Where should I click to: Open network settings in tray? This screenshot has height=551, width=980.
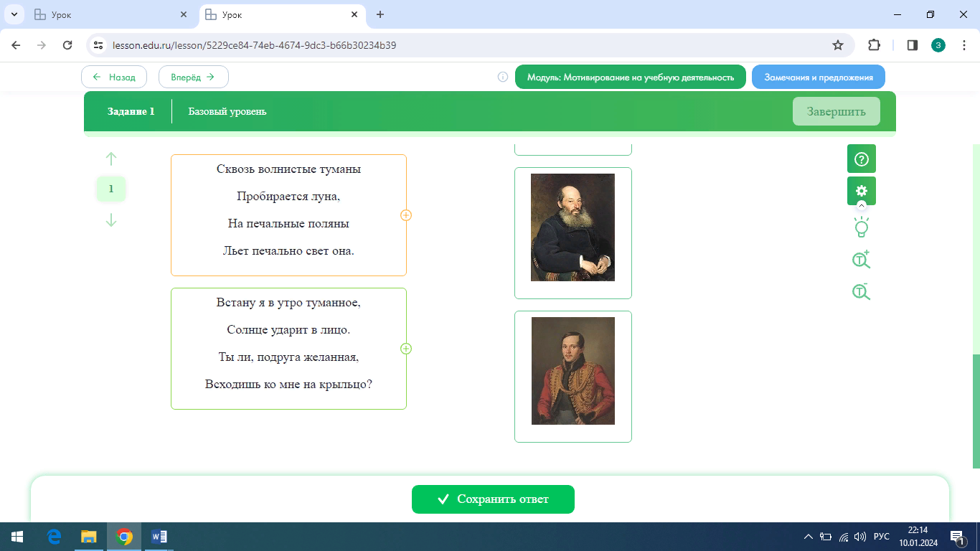pyautogui.click(x=844, y=537)
